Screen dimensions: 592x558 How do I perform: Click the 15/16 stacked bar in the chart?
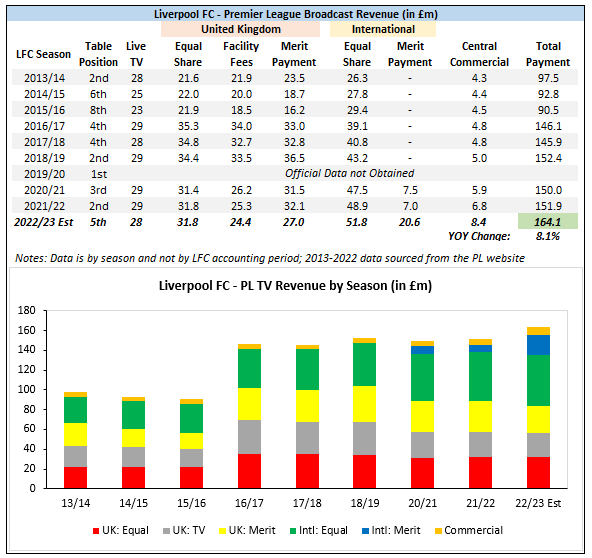[x=191, y=444]
